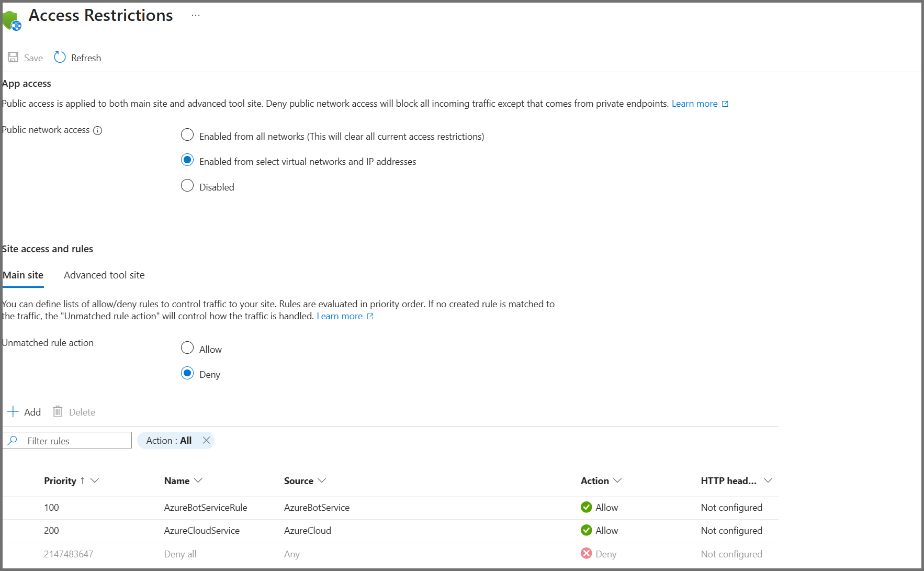The height and width of the screenshot is (571, 924).
Task: Click the info icon next to Public network access
Action: 97,130
